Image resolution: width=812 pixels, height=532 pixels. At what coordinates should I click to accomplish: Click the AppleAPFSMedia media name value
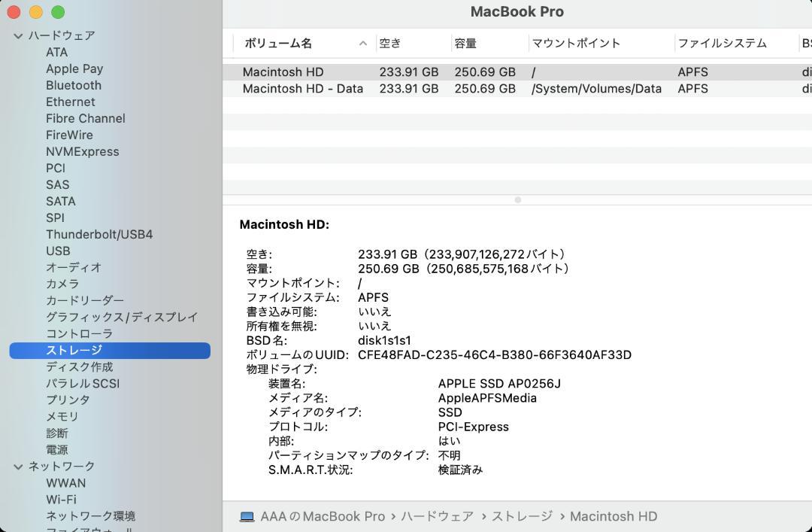(487, 398)
